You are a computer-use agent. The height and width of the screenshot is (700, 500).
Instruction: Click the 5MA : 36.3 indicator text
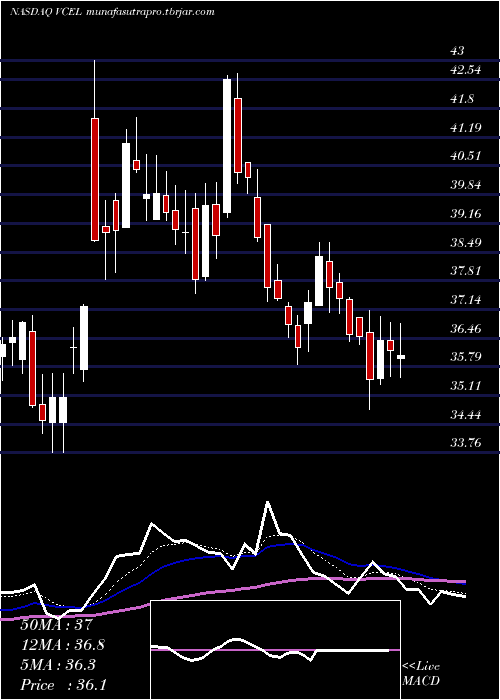click(x=58, y=665)
